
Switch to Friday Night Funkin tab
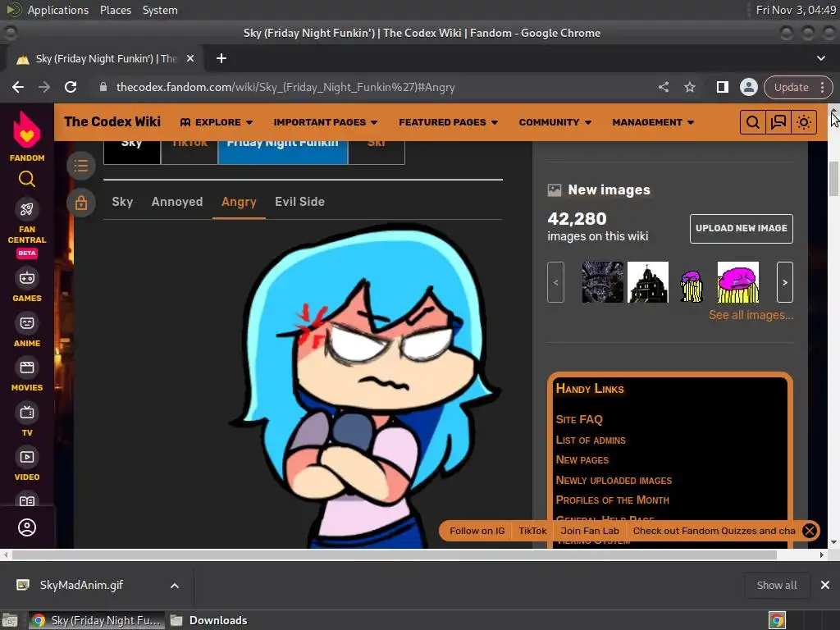pyautogui.click(x=282, y=152)
